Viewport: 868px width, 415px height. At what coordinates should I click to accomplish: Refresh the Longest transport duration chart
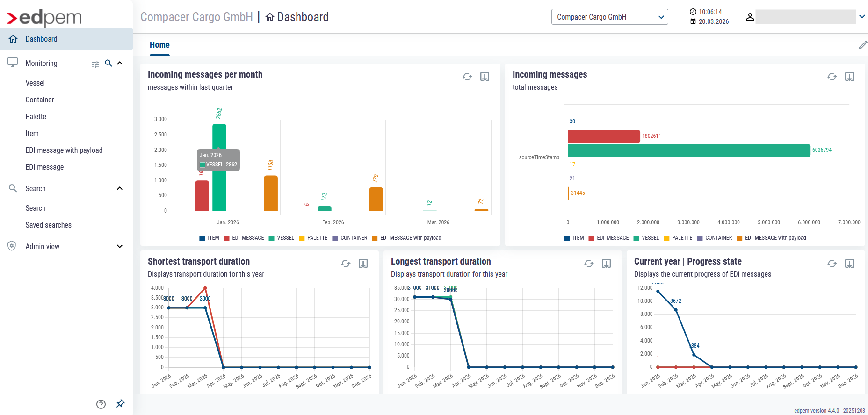(x=588, y=264)
